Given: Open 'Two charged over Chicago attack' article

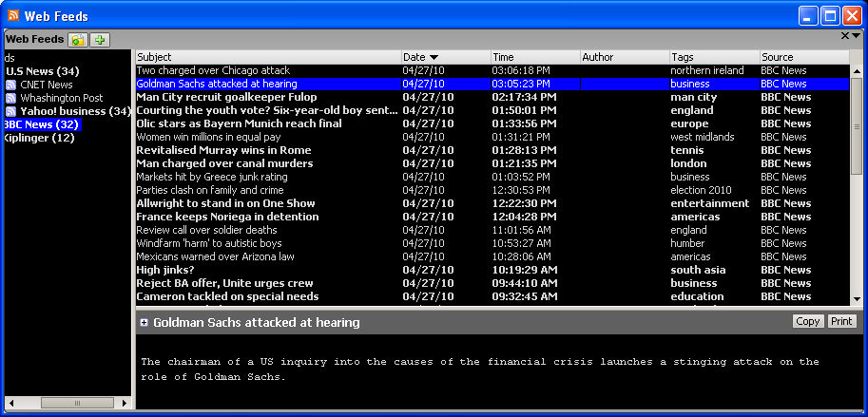Looking at the screenshot, I should click(213, 70).
